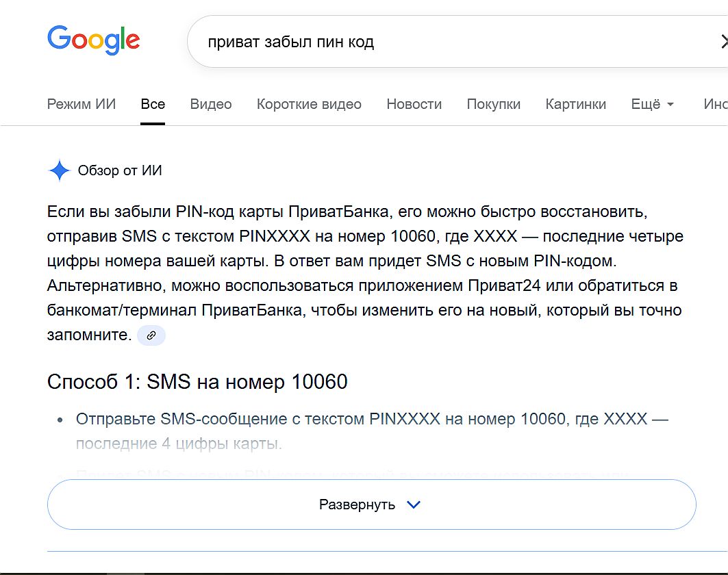Click the Google logo
The height and width of the screenshot is (575, 728).
coord(93,40)
